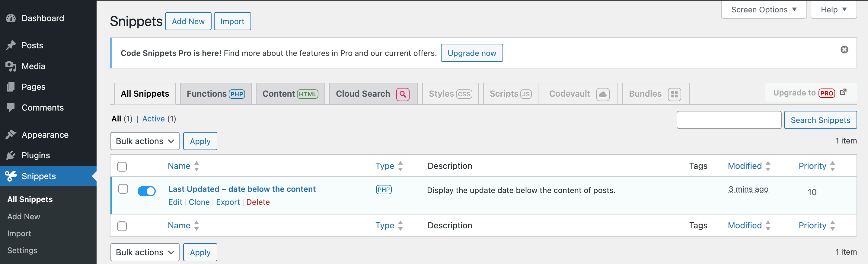868x264 pixels.
Task: Click the Codevault cloud icon
Action: pos(603,94)
